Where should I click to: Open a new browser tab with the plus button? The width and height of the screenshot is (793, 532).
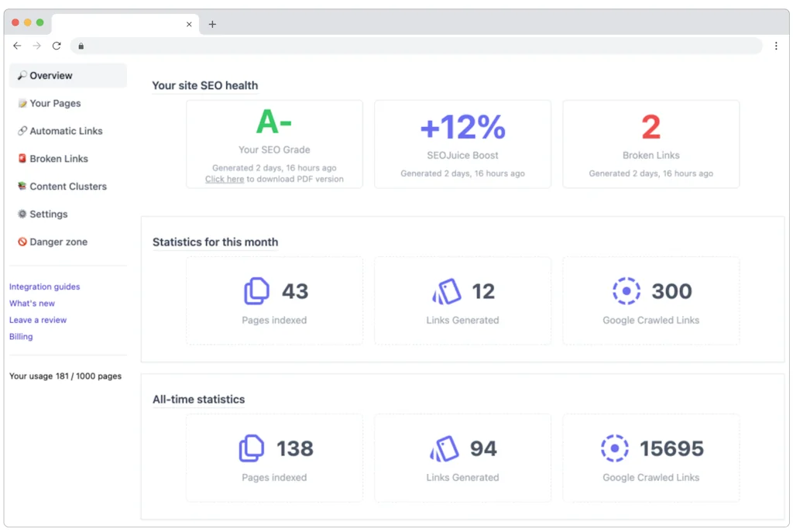[212, 24]
